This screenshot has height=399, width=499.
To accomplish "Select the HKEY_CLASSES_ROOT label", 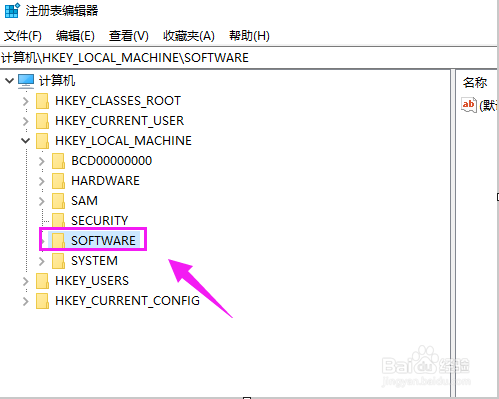I will pyautogui.click(x=118, y=101).
